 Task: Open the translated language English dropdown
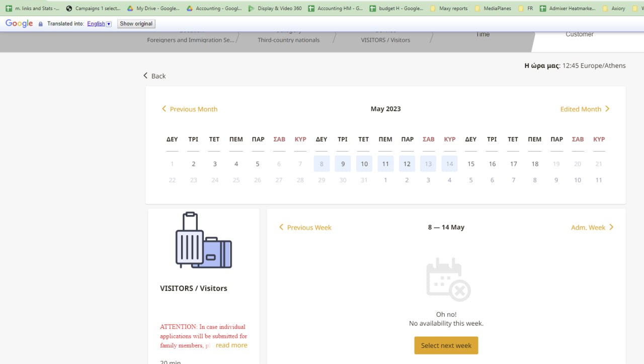tap(99, 24)
